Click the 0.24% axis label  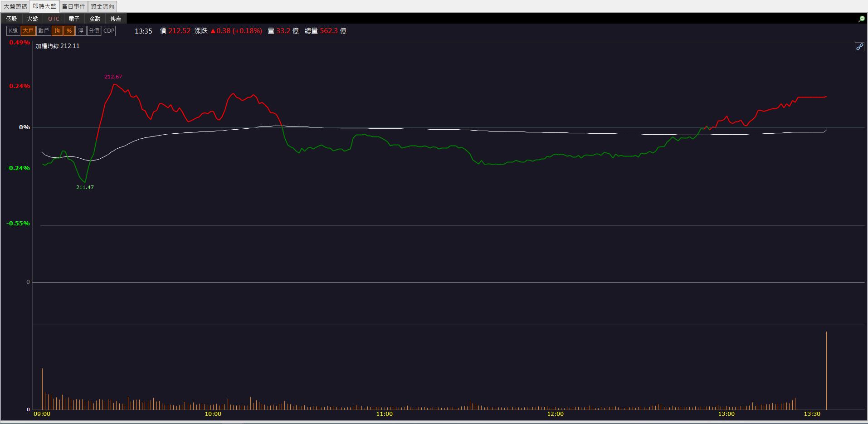click(20, 86)
